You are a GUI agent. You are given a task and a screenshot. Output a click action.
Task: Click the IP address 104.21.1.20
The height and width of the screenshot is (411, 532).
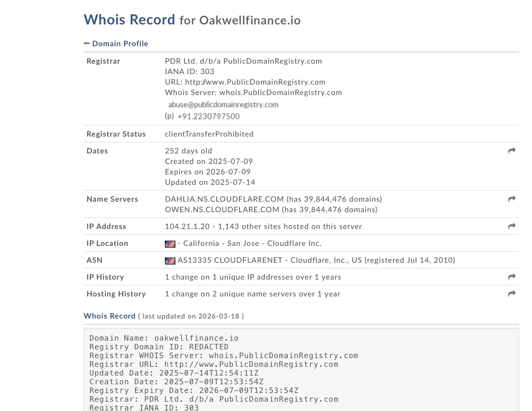(187, 226)
